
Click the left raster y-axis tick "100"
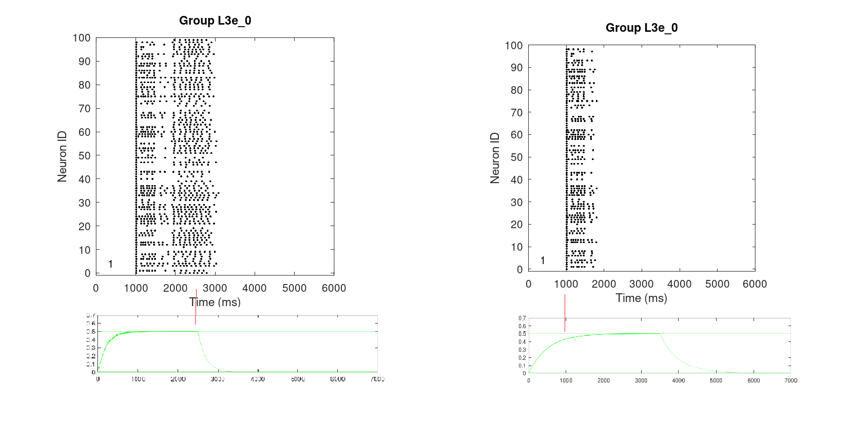(x=82, y=38)
